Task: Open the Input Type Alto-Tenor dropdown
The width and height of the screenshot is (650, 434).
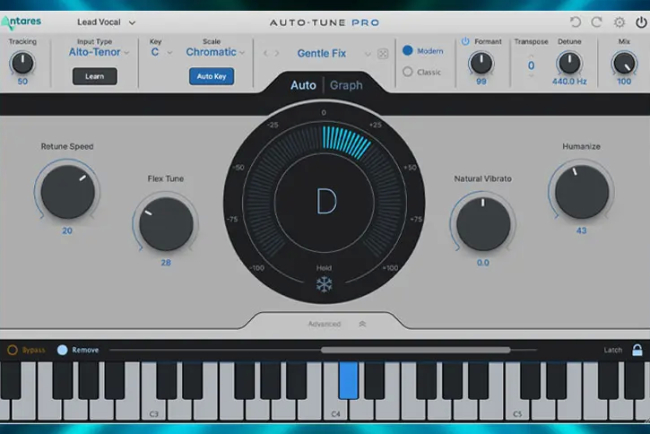Action: click(x=99, y=52)
